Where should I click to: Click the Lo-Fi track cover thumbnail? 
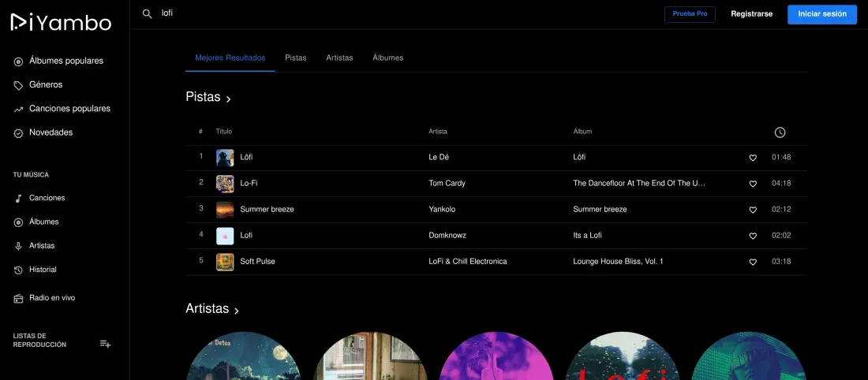[x=225, y=184]
